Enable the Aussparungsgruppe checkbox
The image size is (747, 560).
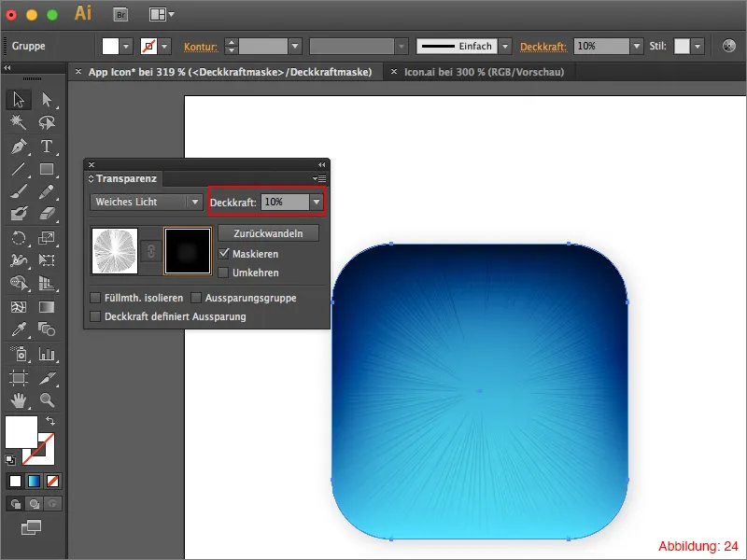coord(196,298)
